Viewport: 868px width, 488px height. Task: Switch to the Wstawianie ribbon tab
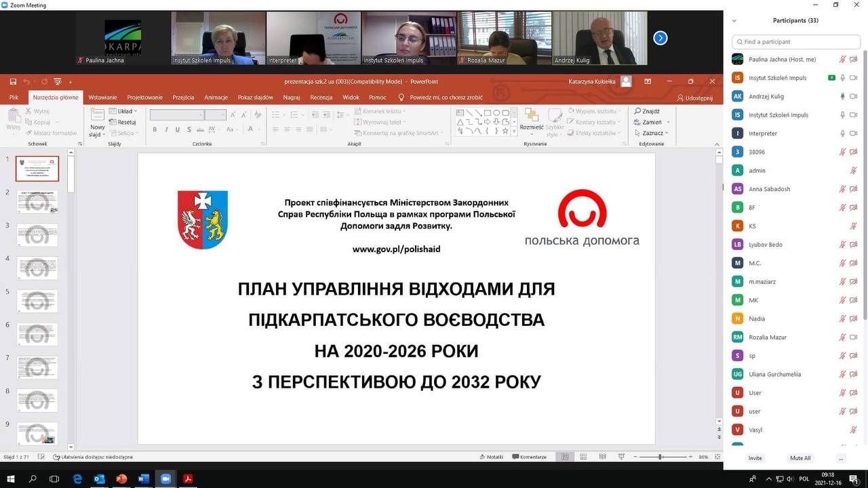(102, 98)
